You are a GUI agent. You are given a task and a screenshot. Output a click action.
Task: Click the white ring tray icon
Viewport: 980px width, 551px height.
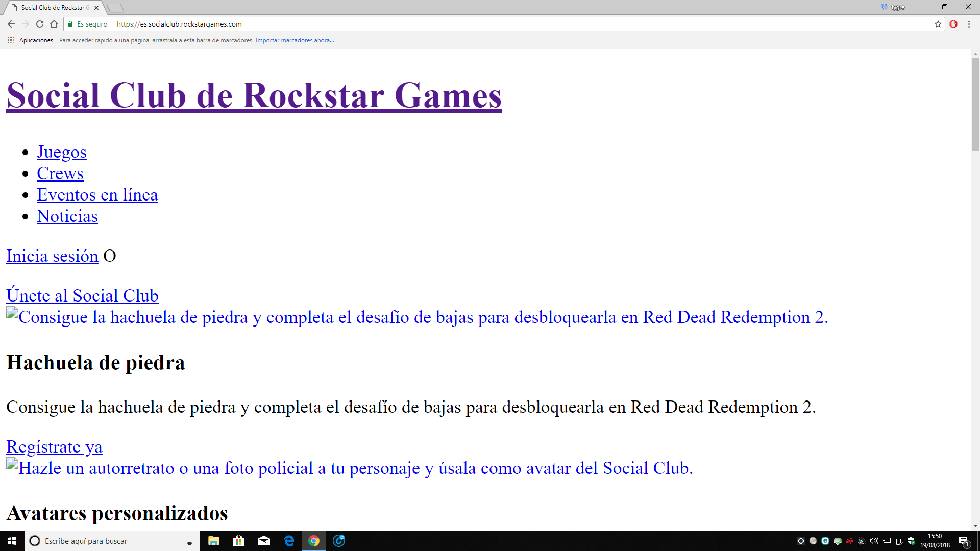tap(801, 541)
